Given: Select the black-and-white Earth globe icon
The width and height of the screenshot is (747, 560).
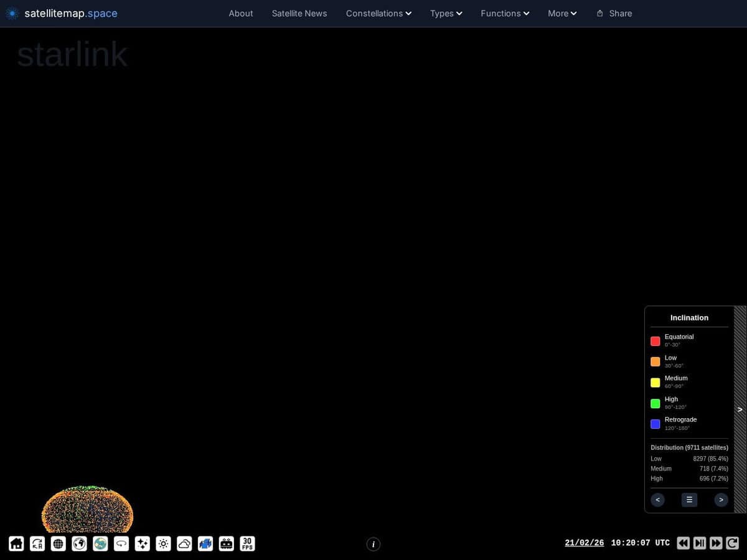Looking at the screenshot, I should tap(79, 544).
